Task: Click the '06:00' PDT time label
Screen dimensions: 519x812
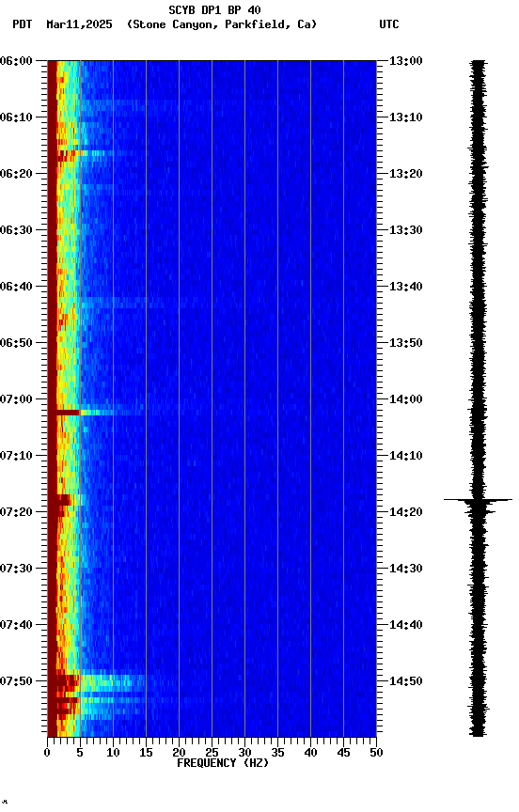Action: click(x=16, y=61)
